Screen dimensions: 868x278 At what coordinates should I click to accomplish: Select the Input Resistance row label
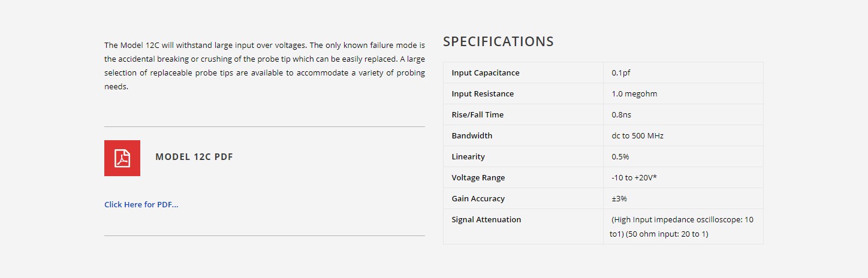[483, 93]
